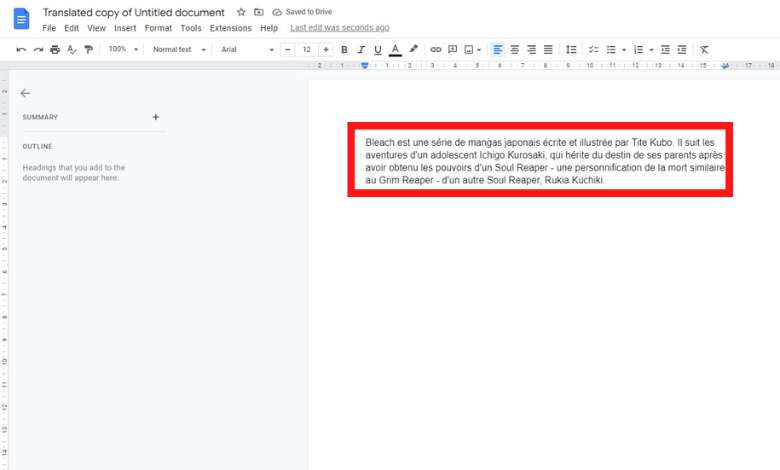Expand numbered list style options
Screen dimensions: 780x470
point(651,50)
